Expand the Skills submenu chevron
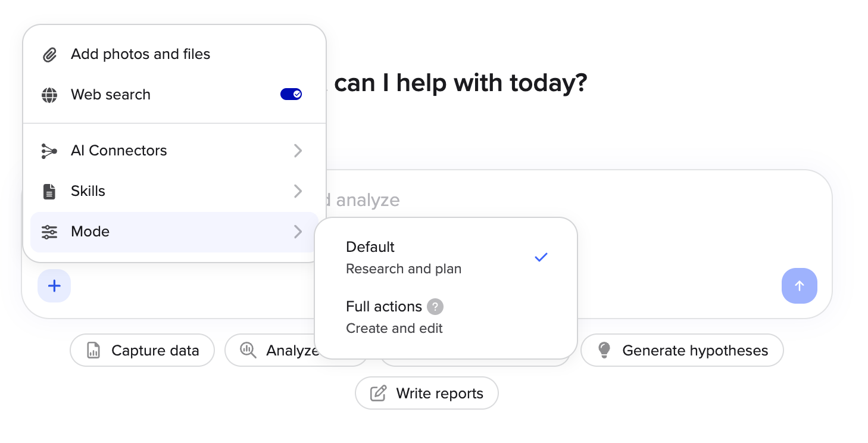 point(298,192)
